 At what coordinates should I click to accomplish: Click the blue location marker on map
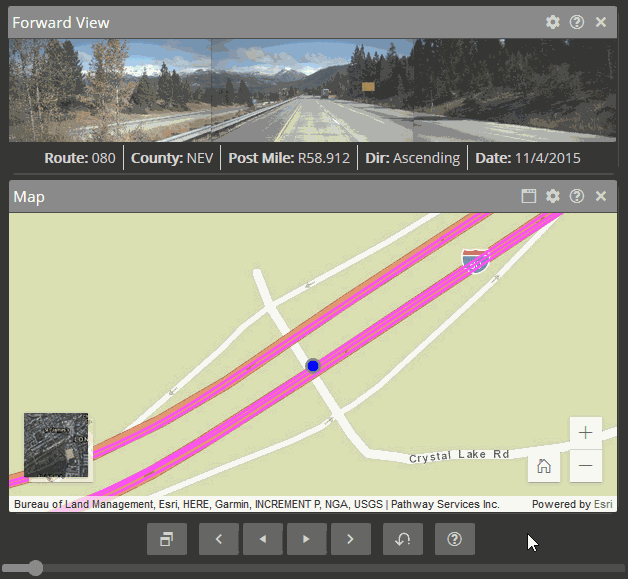point(313,367)
